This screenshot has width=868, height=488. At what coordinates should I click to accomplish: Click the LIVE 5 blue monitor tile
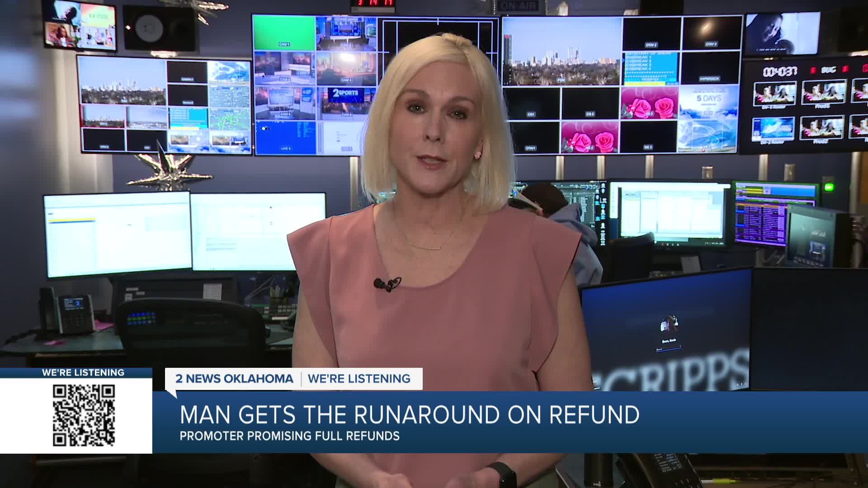pyautogui.click(x=285, y=137)
